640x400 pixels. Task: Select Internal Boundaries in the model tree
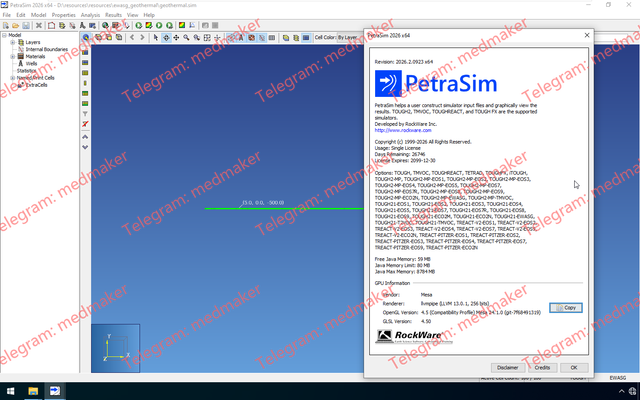click(x=47, y=49)
